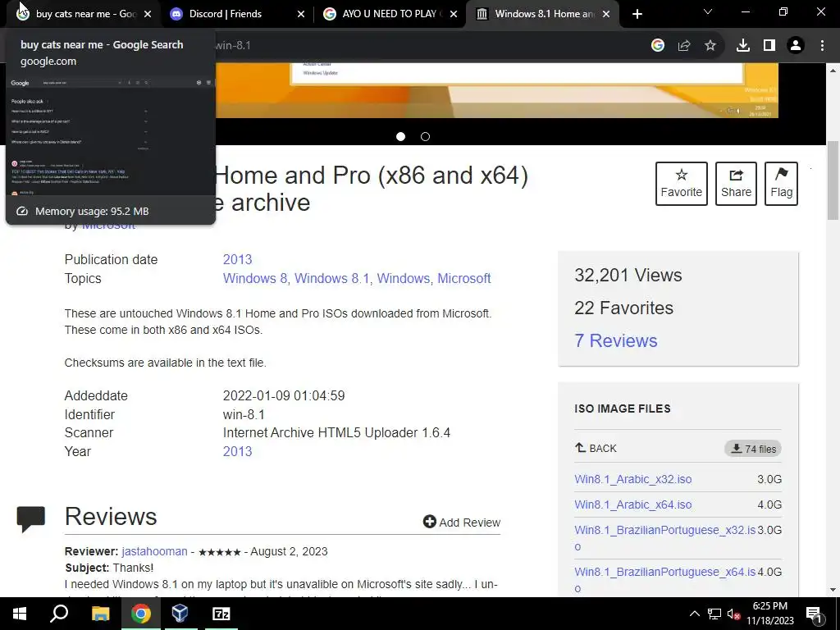The image size is (840, 630).
Task: Open the muted volume tray icon
Action: 733,614
